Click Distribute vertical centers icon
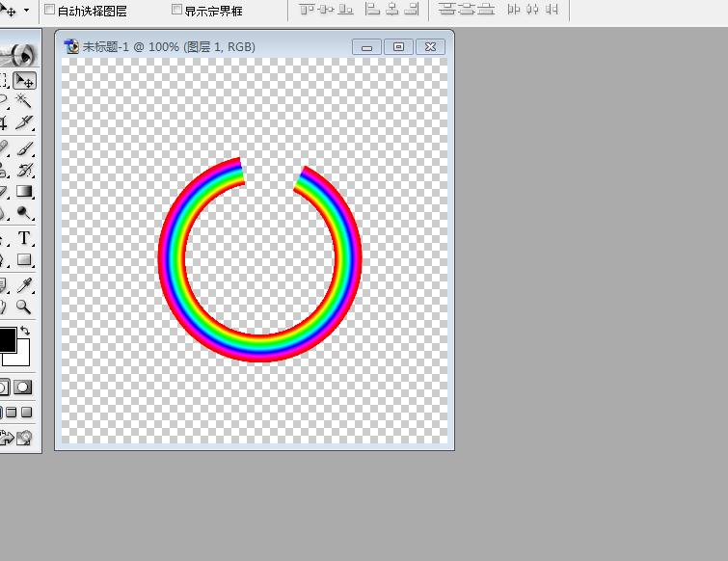 coord(466,10)
